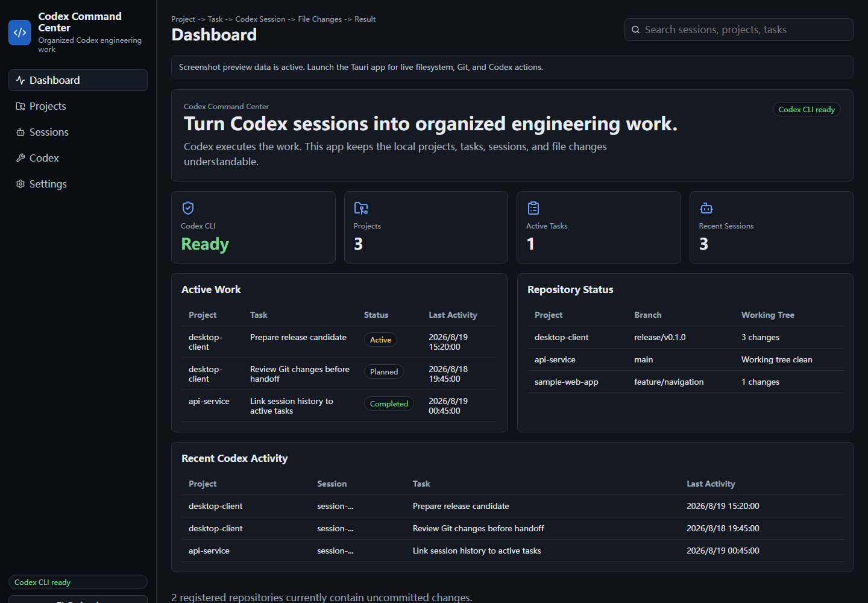Click the 'Completed' status badge
The width and height of the screenshot is (868, 603).
pyautogui.click(x=389, y=404)
